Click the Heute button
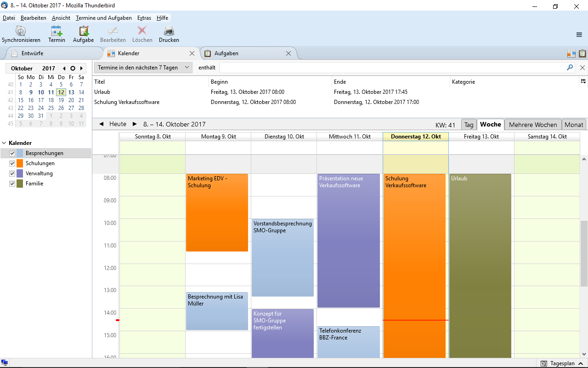 (118, 124)
